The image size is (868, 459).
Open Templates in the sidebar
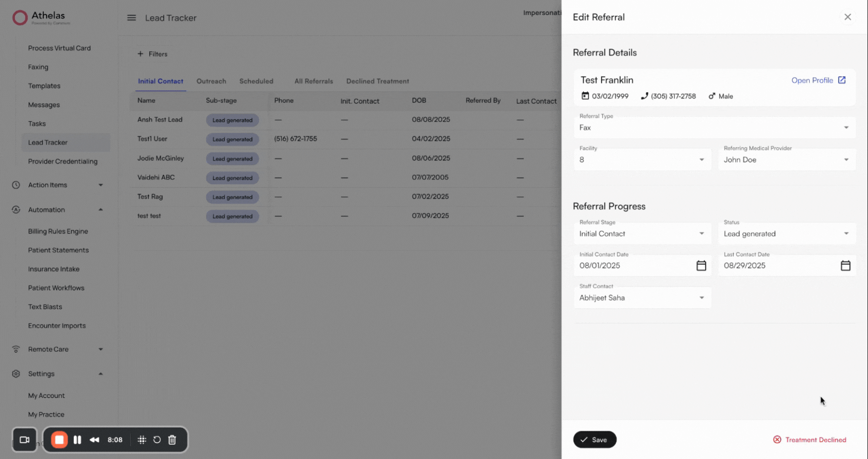pos(44,86)
